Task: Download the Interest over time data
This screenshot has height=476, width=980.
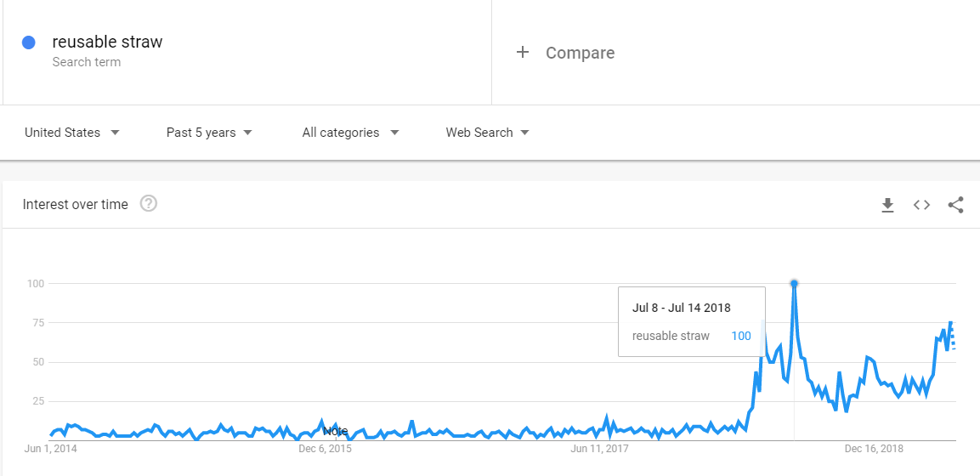Action: click(x=887, y=205)
